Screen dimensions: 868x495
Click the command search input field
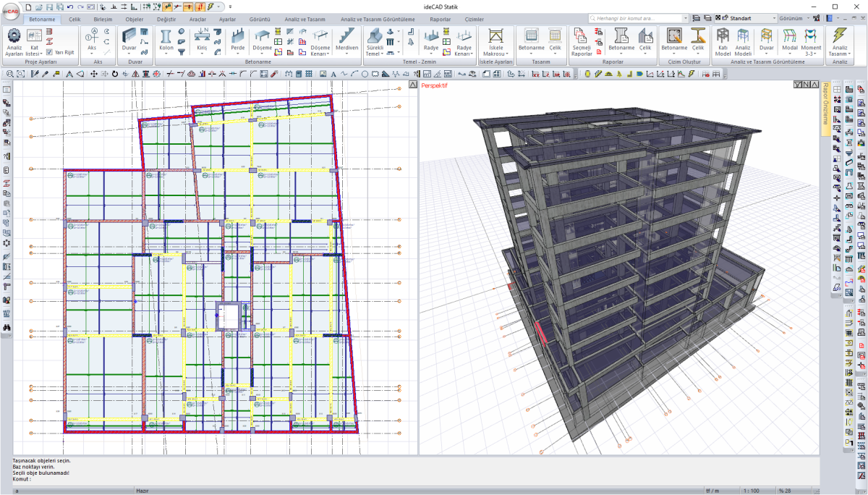[634, 17]
